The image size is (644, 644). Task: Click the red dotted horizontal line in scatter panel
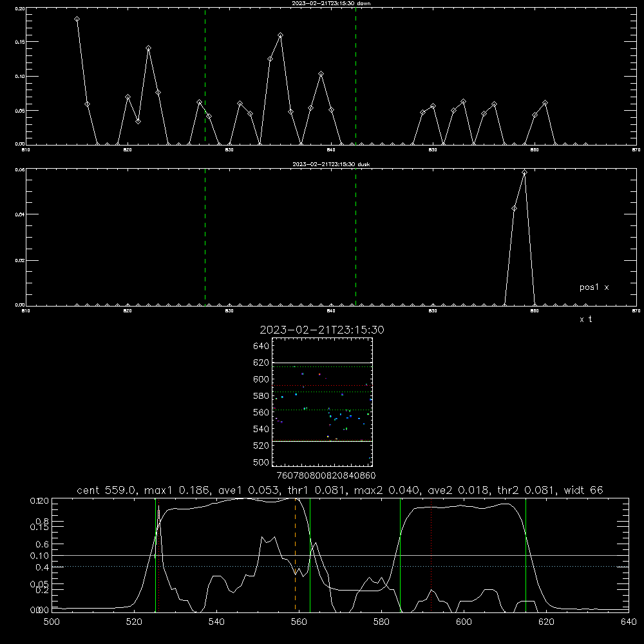(322, 386)
